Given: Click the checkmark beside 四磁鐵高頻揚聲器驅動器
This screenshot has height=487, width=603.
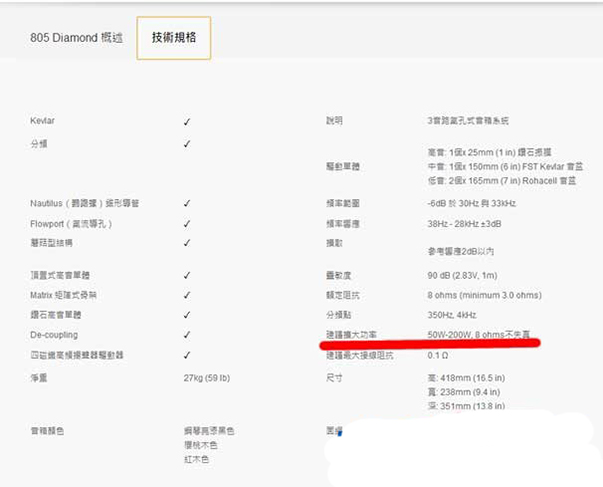Looking at the screenshot, I should tap(187, 355).
